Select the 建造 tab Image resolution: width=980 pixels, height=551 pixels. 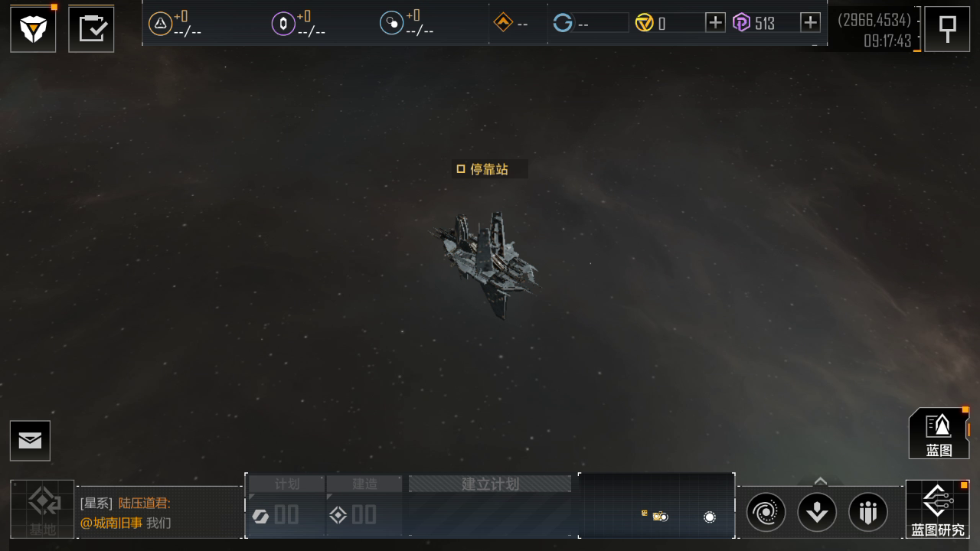point(364,484)
